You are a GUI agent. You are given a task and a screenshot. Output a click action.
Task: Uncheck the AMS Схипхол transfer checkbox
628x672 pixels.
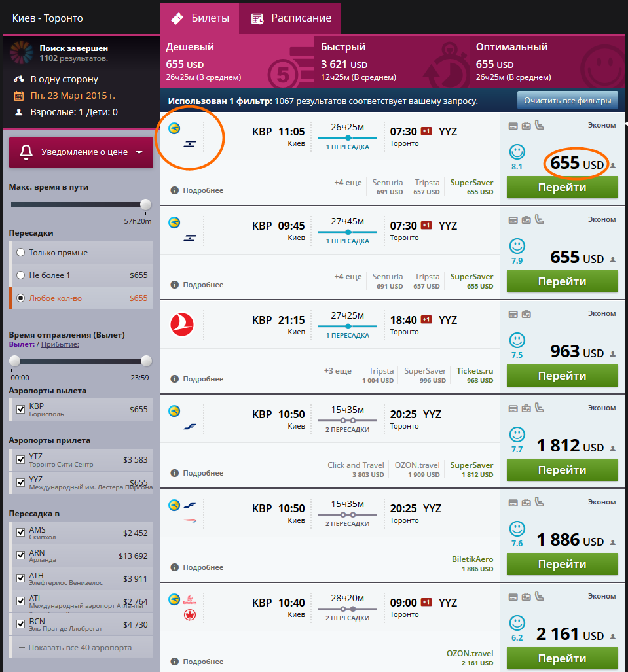[x=21, y=533]
